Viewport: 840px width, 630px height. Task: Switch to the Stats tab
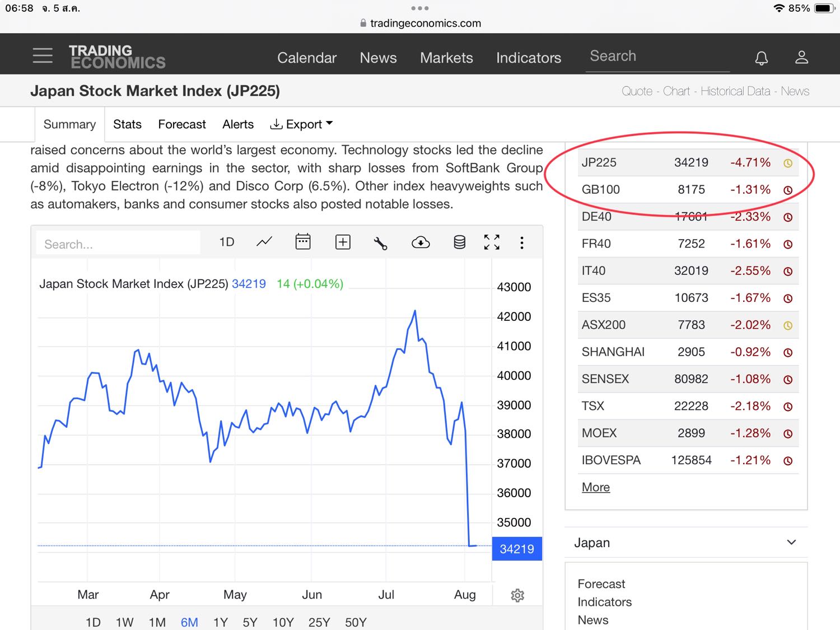(x=127, y=124)
